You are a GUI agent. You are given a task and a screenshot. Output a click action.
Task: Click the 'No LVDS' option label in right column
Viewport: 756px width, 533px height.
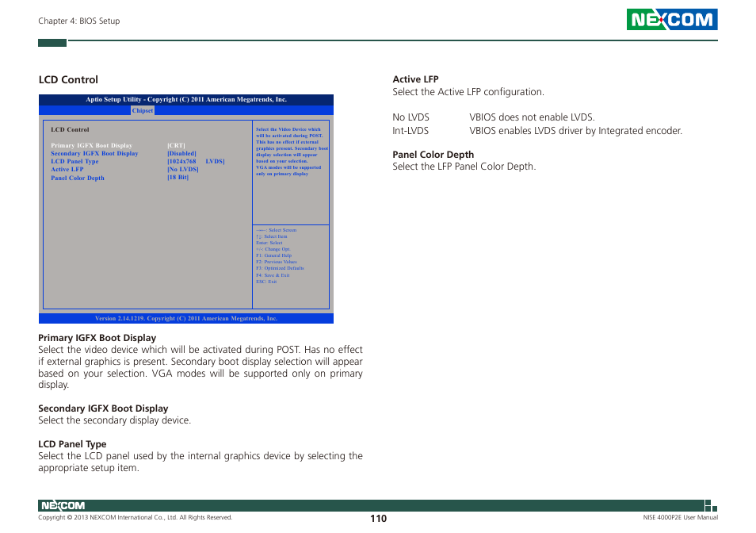pyautogui.click(x=410, y=117)
